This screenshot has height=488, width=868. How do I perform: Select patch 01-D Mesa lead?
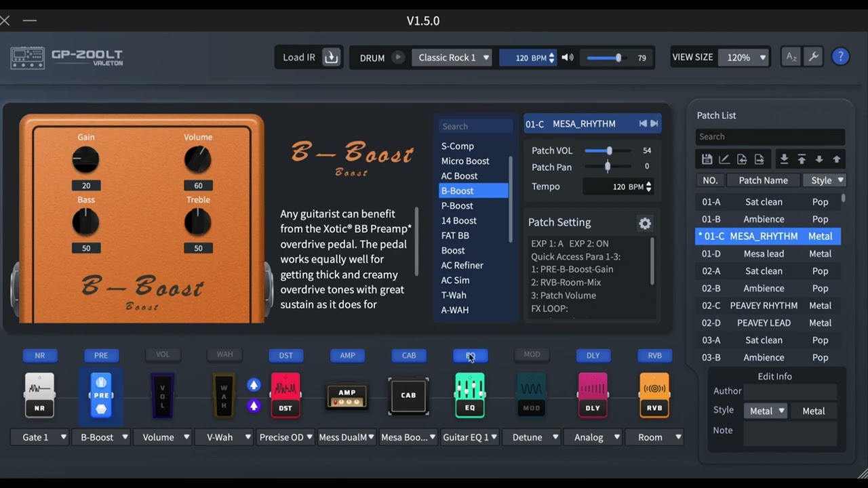click(x=768, y=253)
